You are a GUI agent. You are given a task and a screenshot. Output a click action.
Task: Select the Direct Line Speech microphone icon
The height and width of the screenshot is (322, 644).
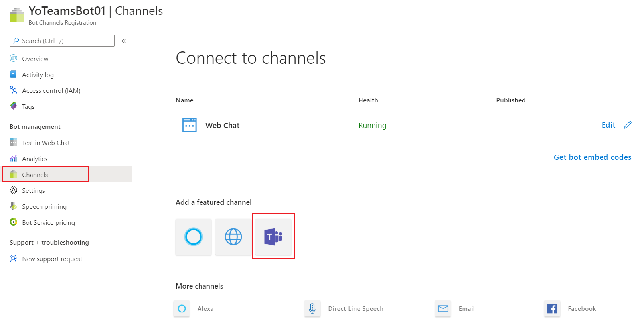pyautogui.click(x=312, y=309)
